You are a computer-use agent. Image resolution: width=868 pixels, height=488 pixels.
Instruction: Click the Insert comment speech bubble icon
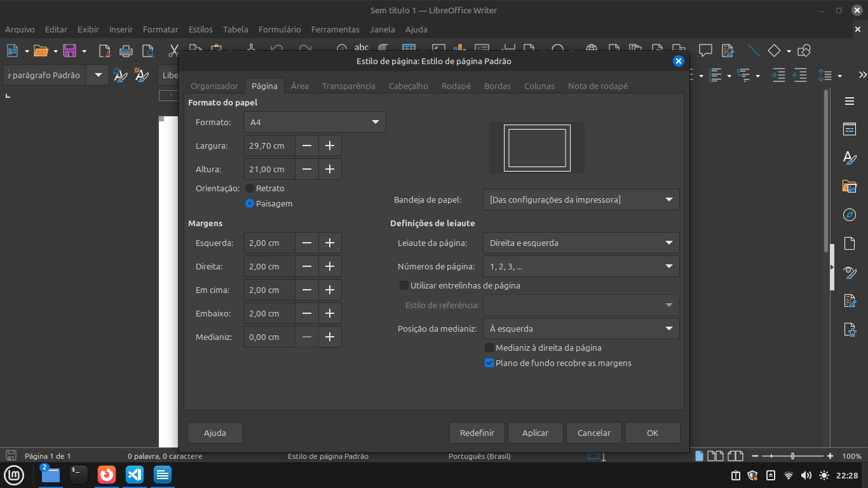click(x=705, y=51)
